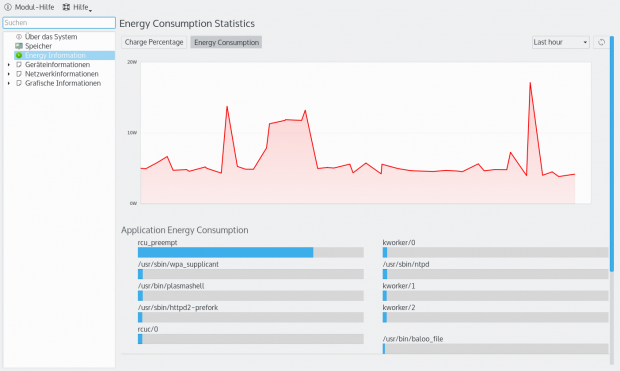Screen dimensions: 620x371
Task: Click the Grafische Informationen icon
Action: (19, 83)
